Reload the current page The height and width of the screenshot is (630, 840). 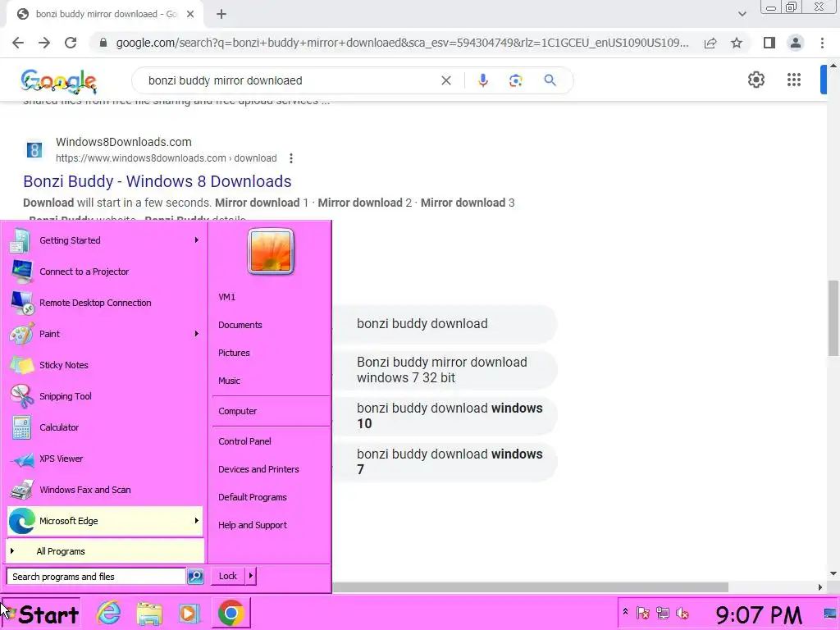point(71,43)
